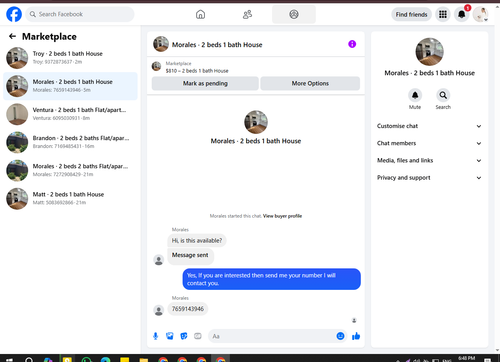This screenshot has width=500, height=362.
Task: Click Mark as pending
Action: 205,83
